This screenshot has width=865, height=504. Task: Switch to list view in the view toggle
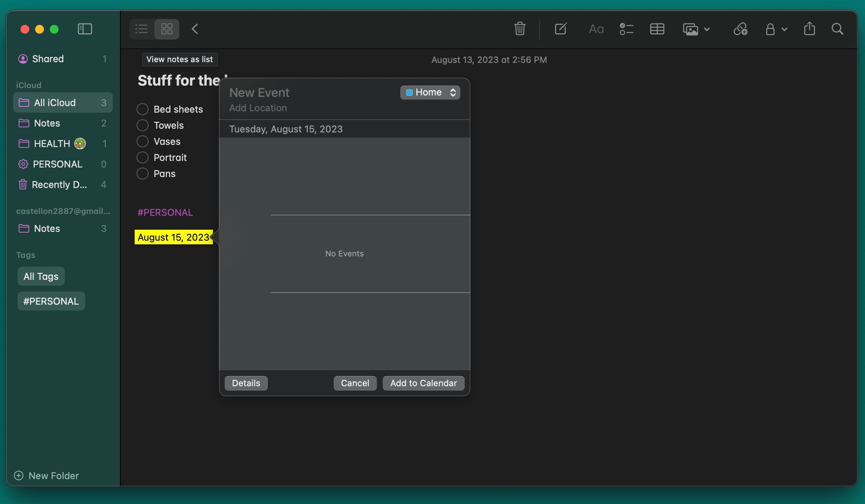click(x=141, y=29)
